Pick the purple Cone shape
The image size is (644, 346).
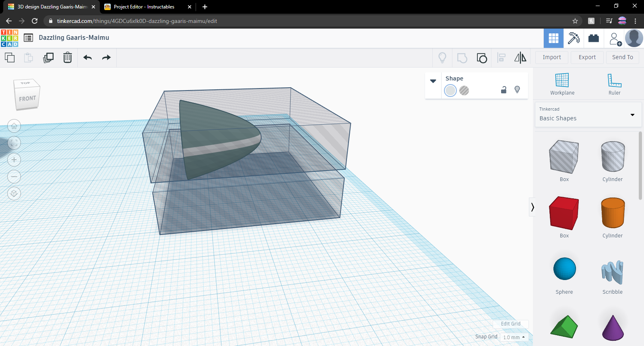click(613, 327)
